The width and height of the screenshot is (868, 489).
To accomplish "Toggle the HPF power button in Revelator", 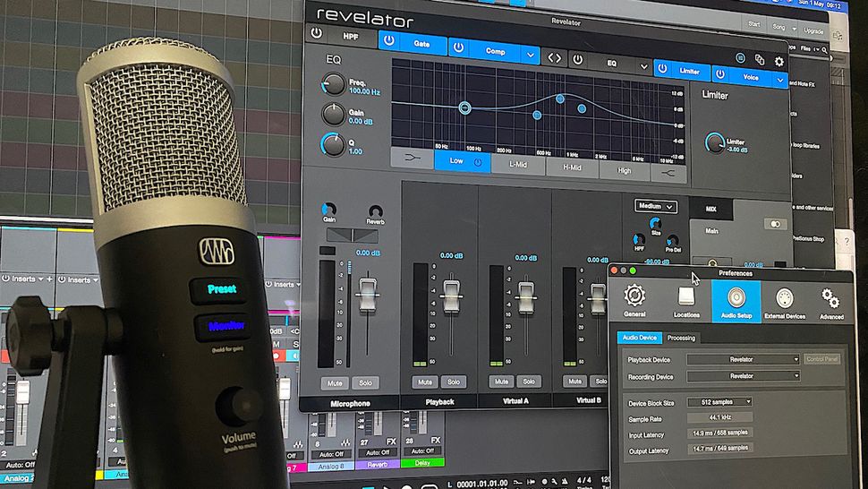I will click(317, 33).
